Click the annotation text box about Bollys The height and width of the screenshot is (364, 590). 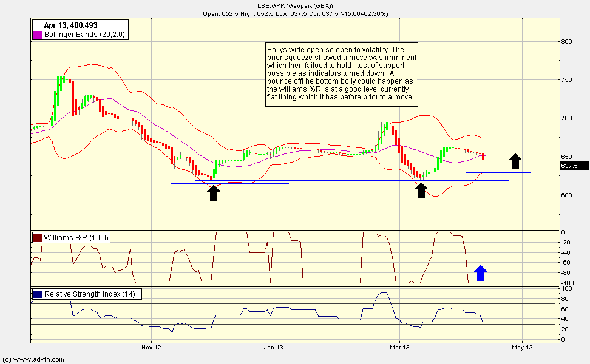click(x=342, y=75)
